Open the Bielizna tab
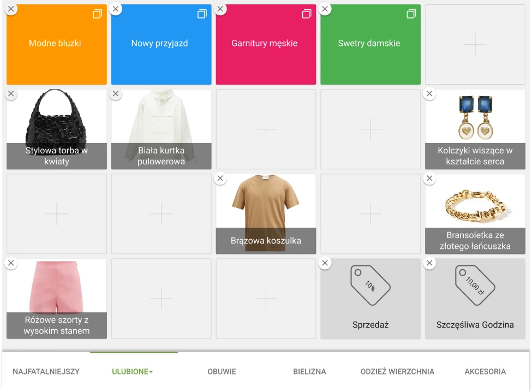This screenshot has height=392, width=532. pos(309,372)
